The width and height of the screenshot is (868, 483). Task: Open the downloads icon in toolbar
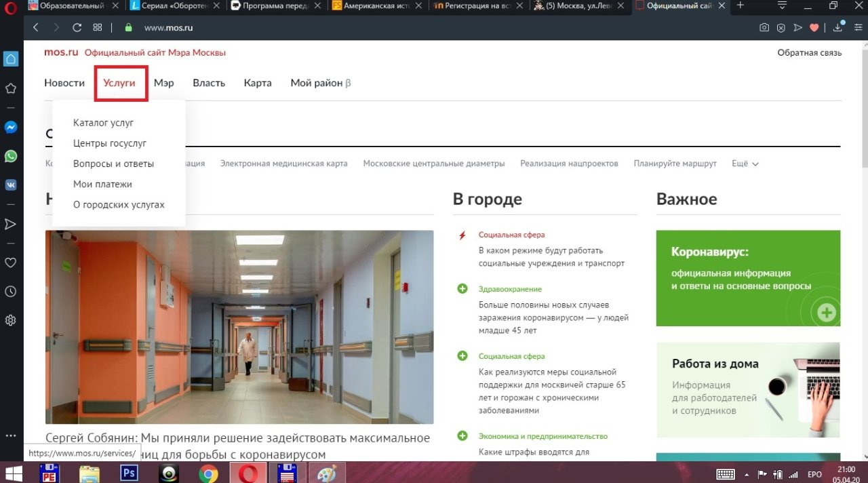839,28
